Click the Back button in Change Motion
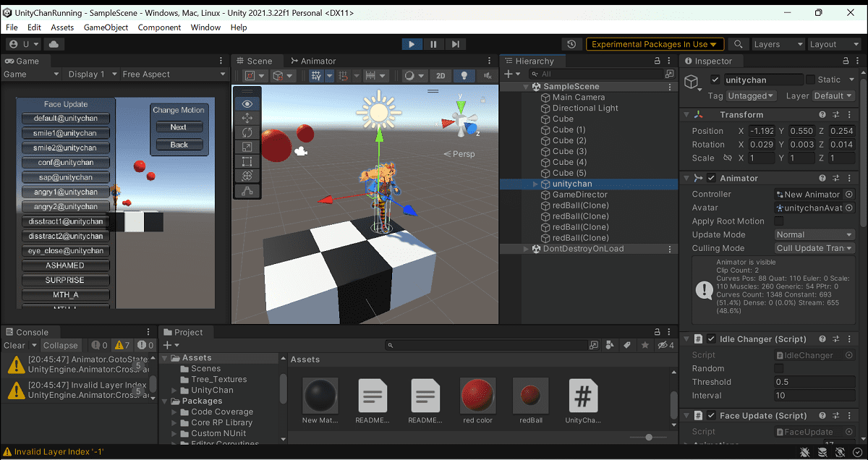The height and width of the screenshot is (460, 868). pos(179,145)
